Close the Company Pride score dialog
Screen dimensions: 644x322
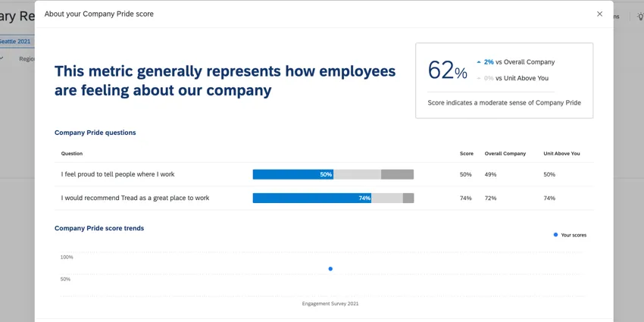click(599, 14)
